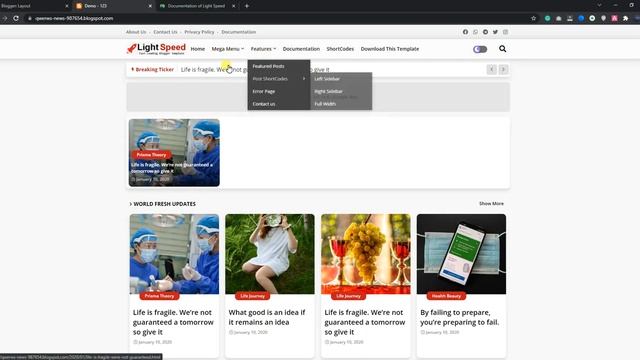The width and height of the screenshot is (640, 360).
Task: Choose Full Width submenu item
Action: pos(325,104)
